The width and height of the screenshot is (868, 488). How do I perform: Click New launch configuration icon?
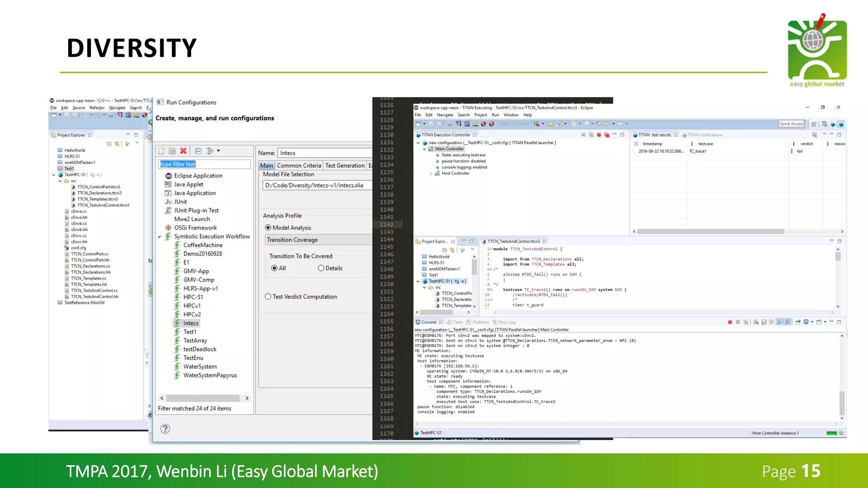[161, 151]
